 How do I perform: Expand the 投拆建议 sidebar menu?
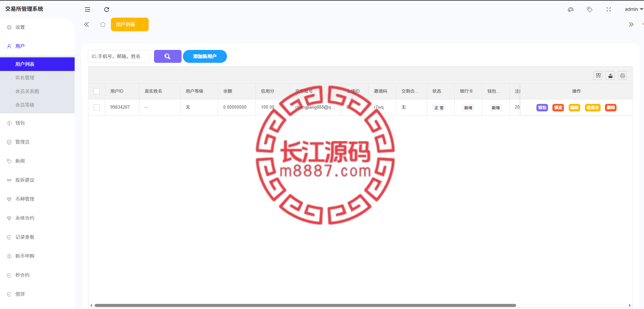click(x=37, y=180)
